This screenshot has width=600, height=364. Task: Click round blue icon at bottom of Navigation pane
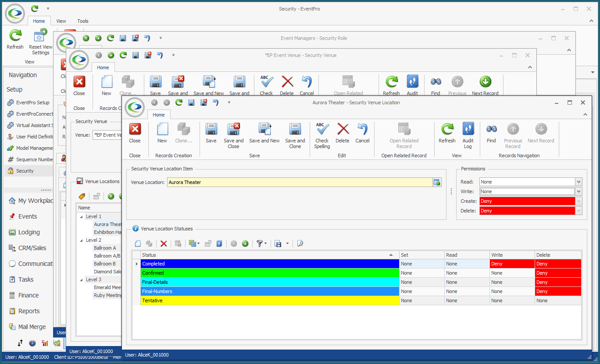click(32, 343)
